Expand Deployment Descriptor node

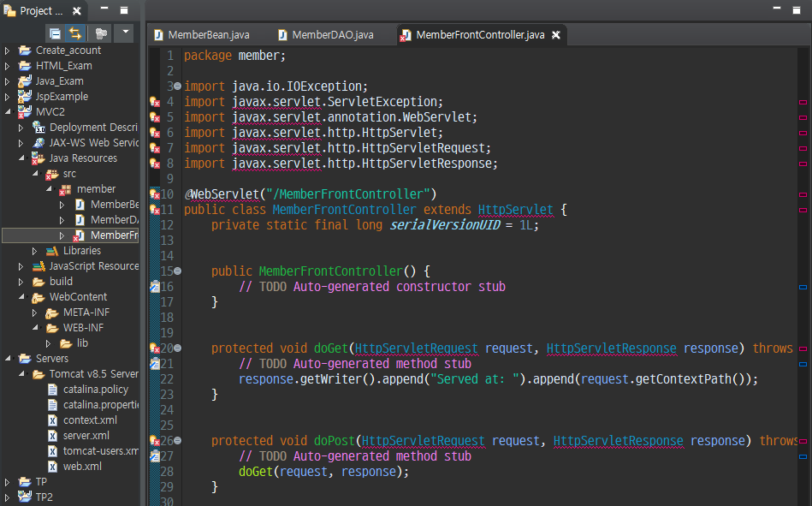(x=21, y=128)
